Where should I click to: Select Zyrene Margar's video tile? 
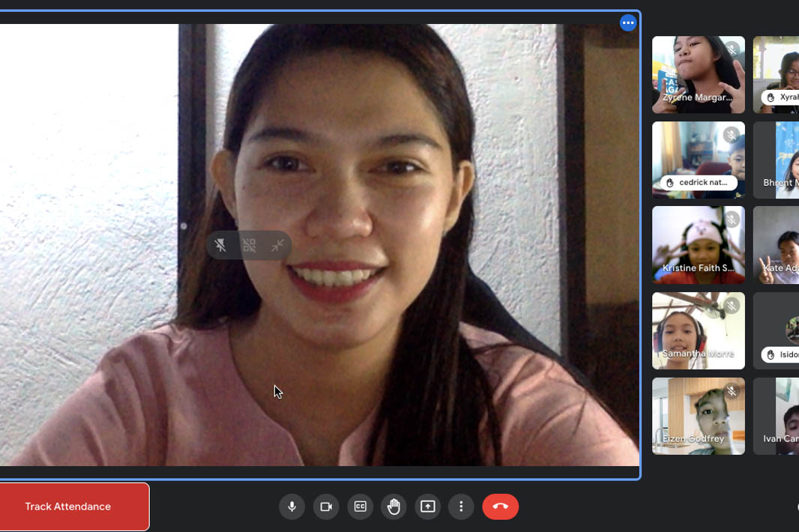coord(698,74)
